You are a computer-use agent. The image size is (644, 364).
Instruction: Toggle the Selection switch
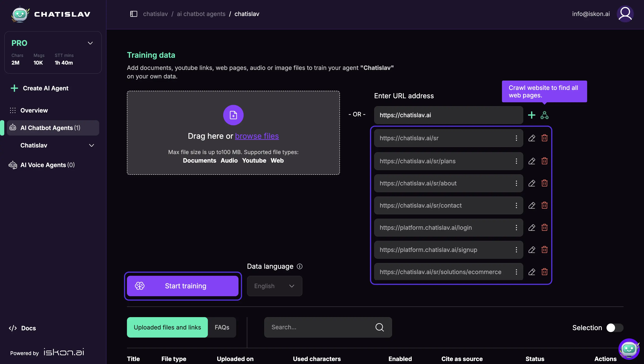[x=615, y=328]
